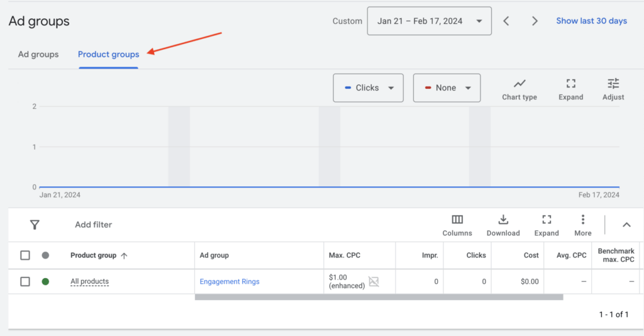
Task: Open the More options three-dot menu
Action: pyautogui.click(x=583, y=220)
